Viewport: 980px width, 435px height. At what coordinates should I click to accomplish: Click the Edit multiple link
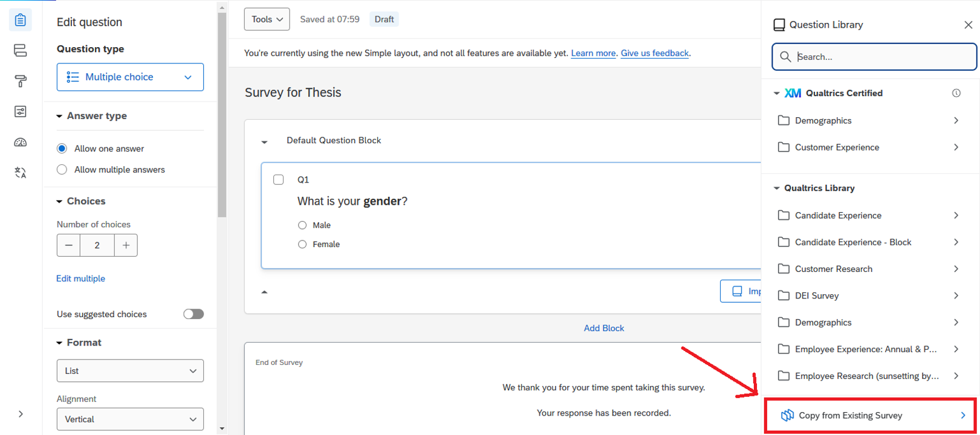click(80, 279)
